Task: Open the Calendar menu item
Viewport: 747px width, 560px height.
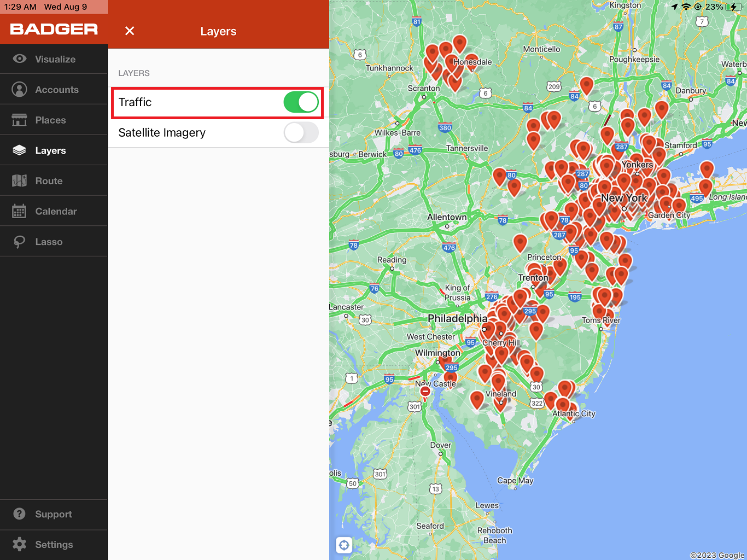Action: pos(54,211)
